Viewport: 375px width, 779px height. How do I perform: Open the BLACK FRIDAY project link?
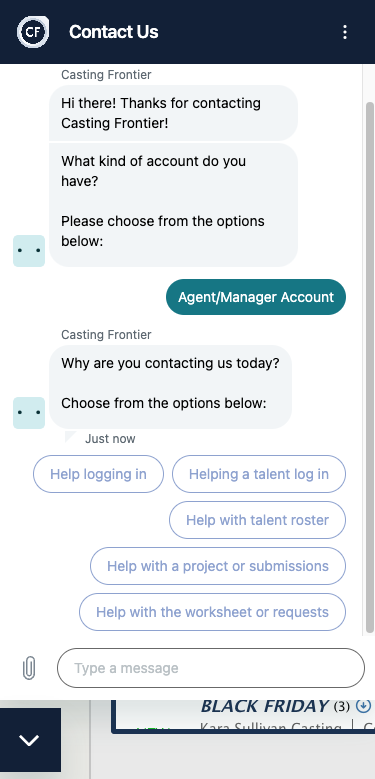click(265, 706)
